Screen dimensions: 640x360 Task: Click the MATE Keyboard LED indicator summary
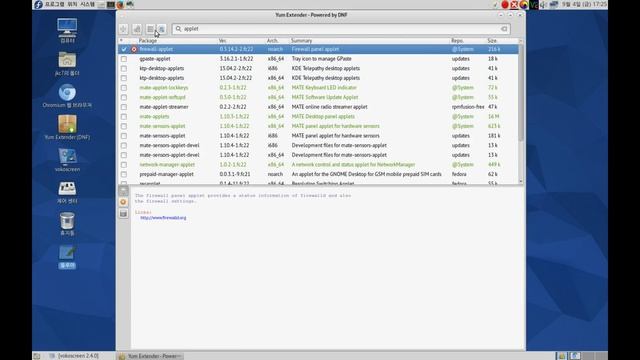point(324,88)
